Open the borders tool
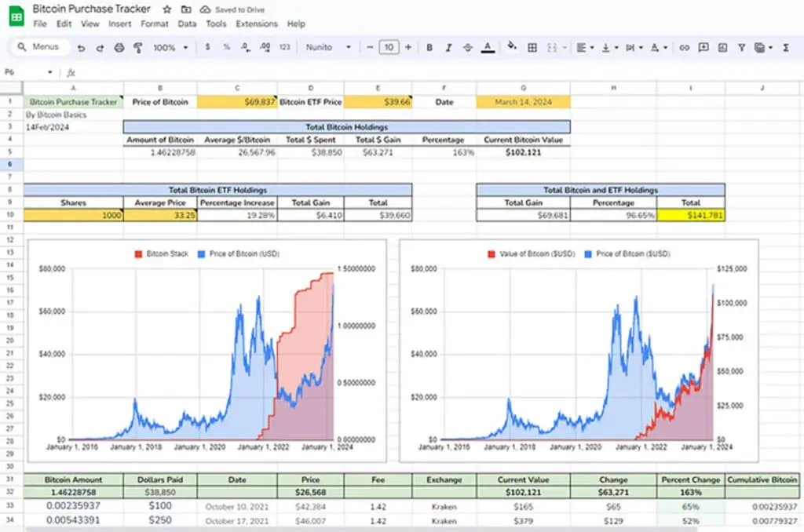 coord(532,48)
